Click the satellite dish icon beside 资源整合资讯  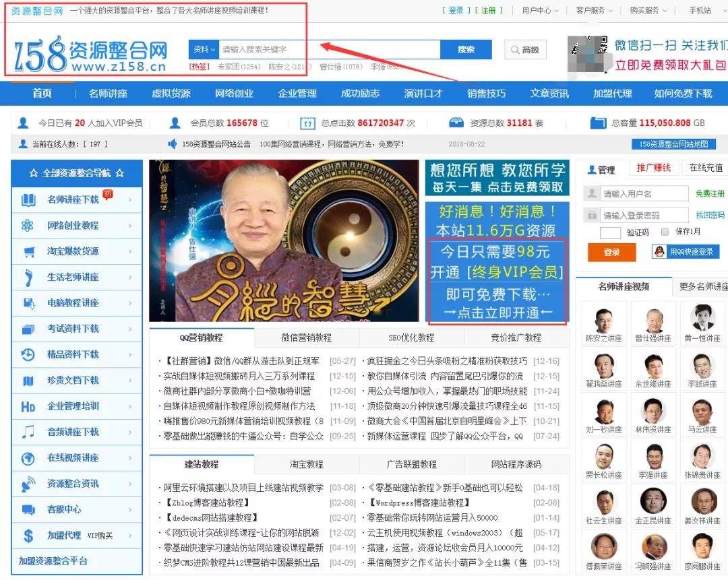(x=28, y=484)
